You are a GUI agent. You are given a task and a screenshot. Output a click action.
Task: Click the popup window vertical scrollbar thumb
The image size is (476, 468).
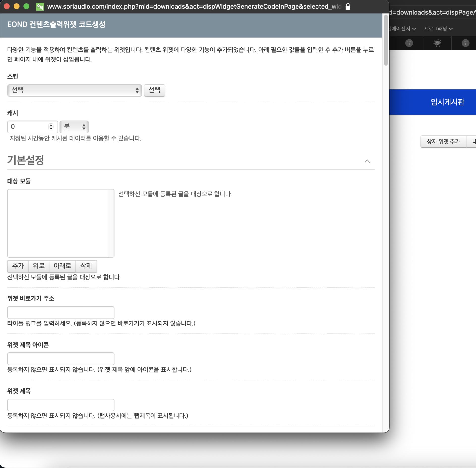tap(386, 40)
